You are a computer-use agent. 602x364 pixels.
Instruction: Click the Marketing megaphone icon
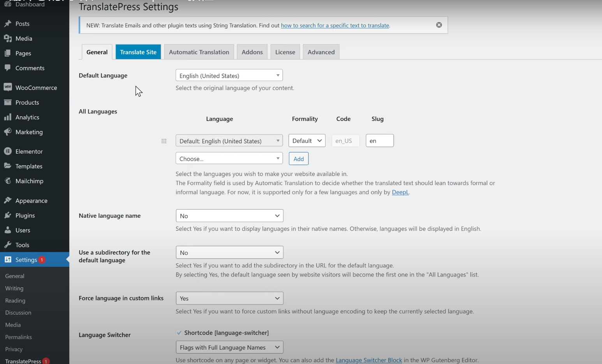(x=8, y=132)
